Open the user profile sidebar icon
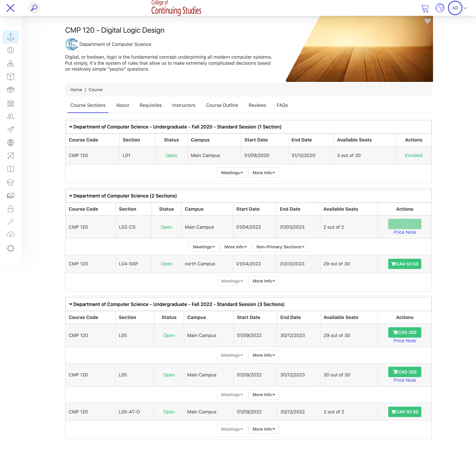 pyautogui.click(x=10, y=50)
